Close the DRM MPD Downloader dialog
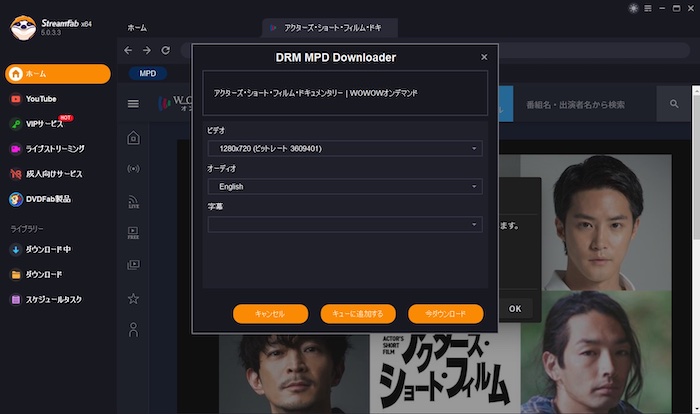This screenshot has width=700, height=414. click(484, 57)
